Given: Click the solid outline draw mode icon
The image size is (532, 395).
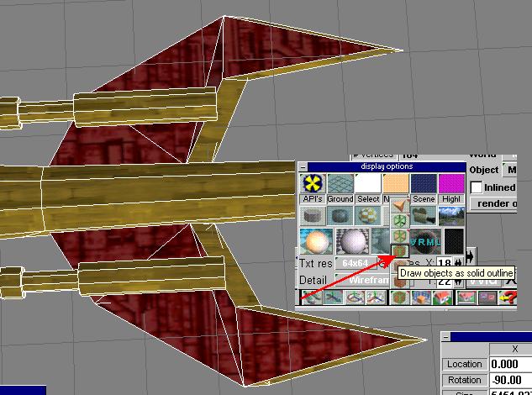Looking at the screenshot, I should click(x=401, y=250).
